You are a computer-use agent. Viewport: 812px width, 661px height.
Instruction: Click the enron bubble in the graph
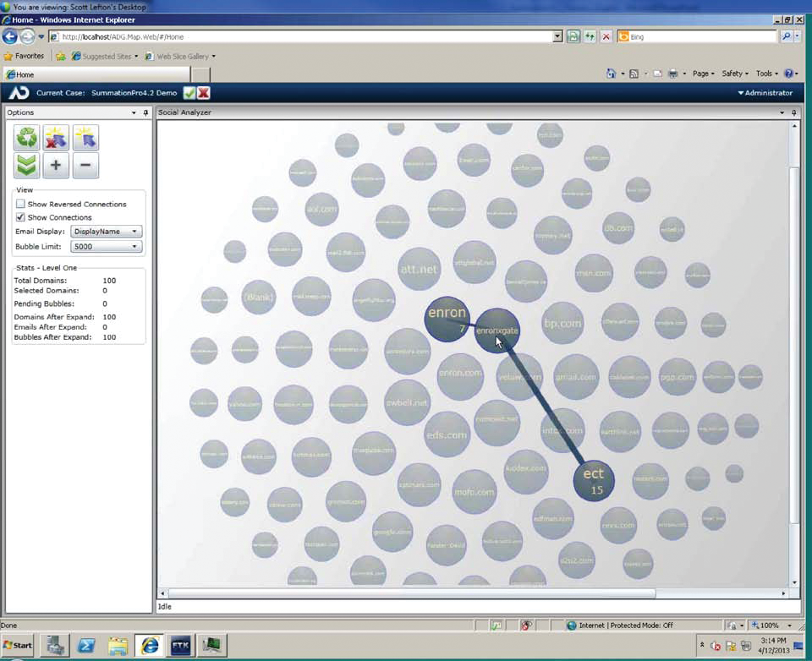pyautogui.click(x=446, y=319)
